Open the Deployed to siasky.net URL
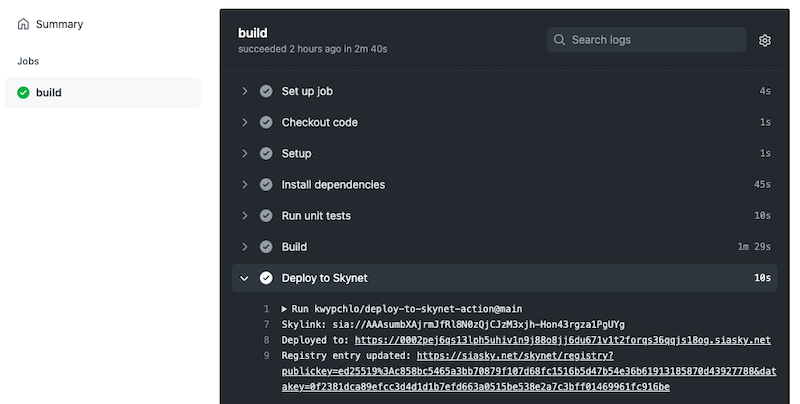The width and height of the screenshot is (800, 404). [x=562, y=340]
